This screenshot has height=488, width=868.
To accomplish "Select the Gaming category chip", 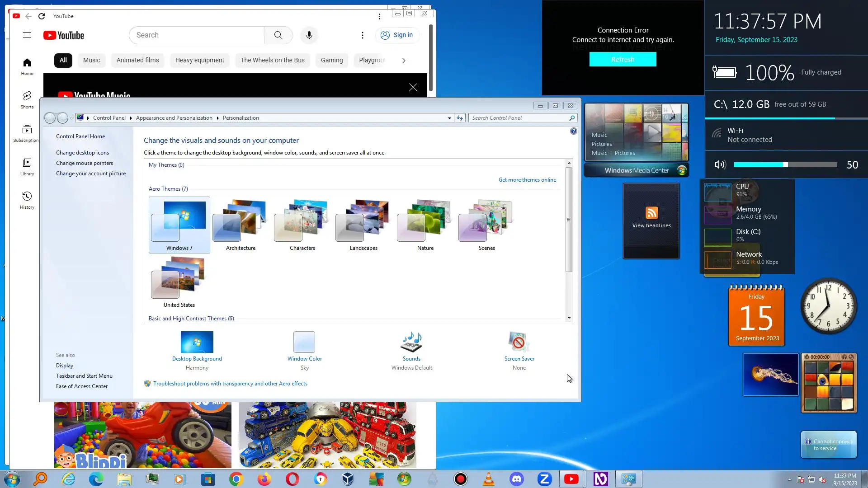I will 332,60.
